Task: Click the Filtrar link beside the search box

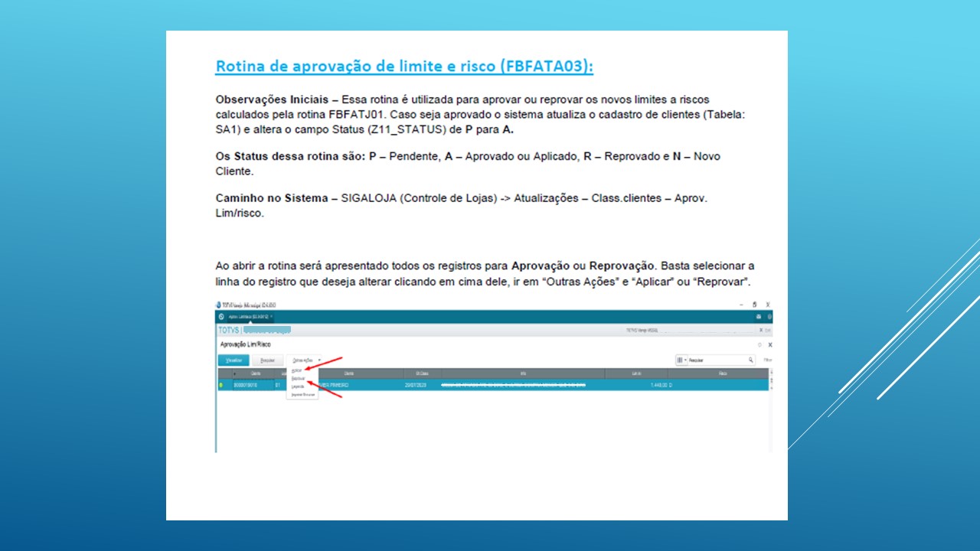Action: coord(767,360)
